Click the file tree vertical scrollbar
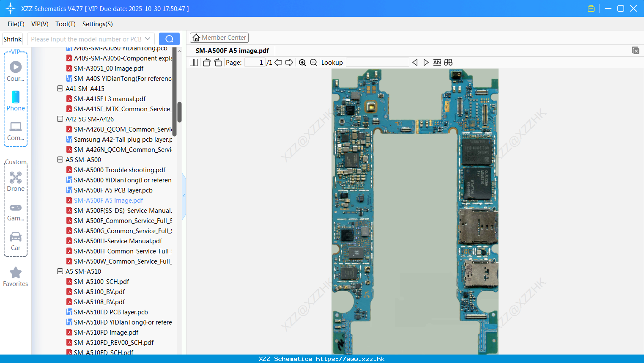The width and height of the screenshot is (644, 363). (179, 112)
